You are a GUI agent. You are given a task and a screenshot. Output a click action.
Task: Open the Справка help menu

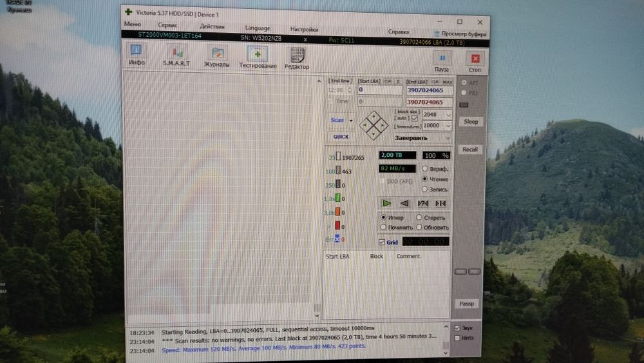(x=399, y=32)
